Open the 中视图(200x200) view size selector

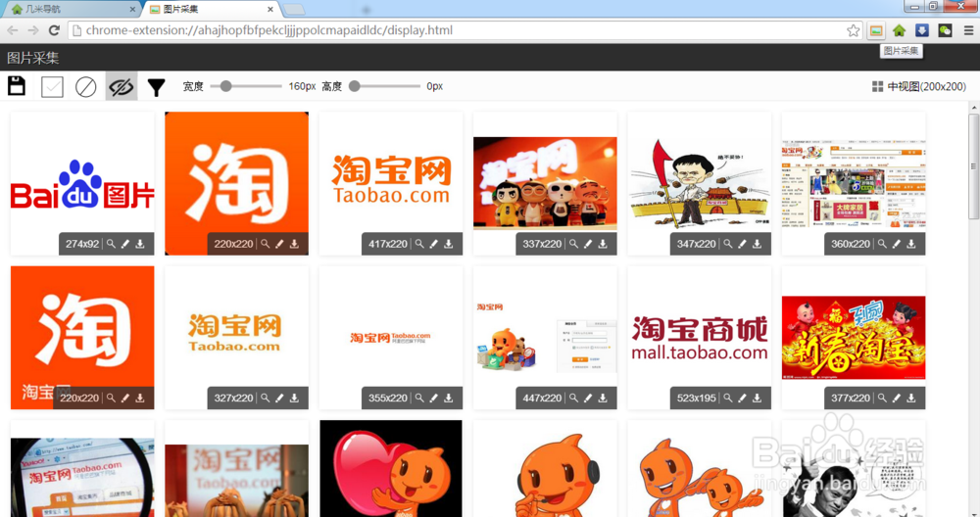[919, 86]
